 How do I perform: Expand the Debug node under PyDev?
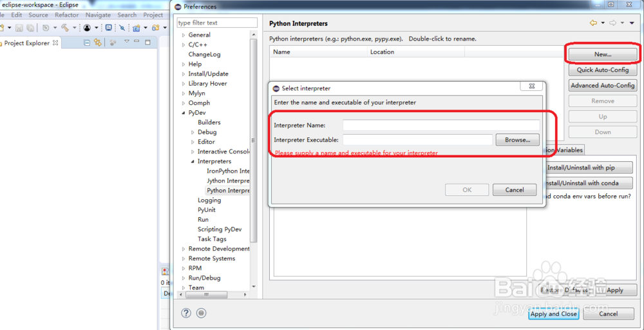coord(193,132)
